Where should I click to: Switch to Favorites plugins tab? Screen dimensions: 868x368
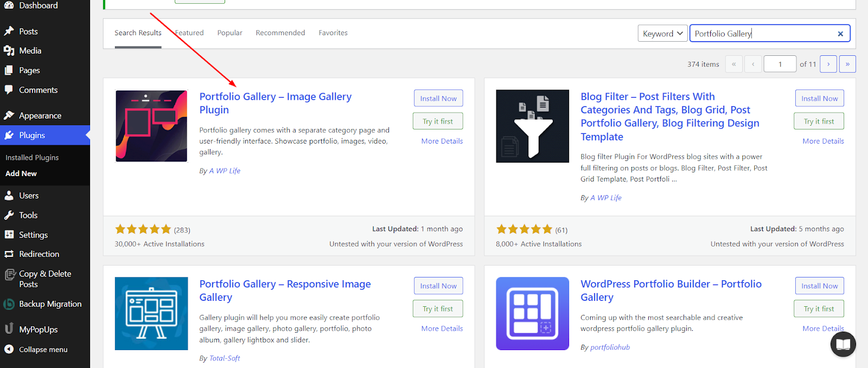pos(333,33)
